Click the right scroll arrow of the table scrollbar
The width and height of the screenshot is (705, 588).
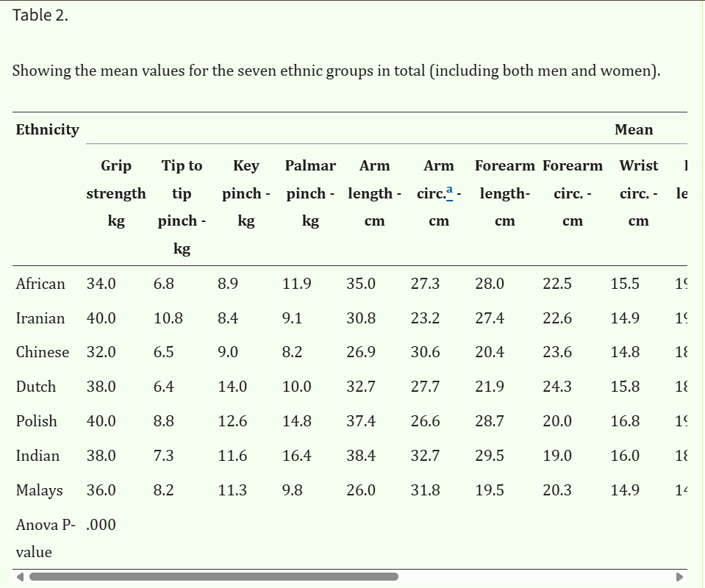click(x=680, y=576)
